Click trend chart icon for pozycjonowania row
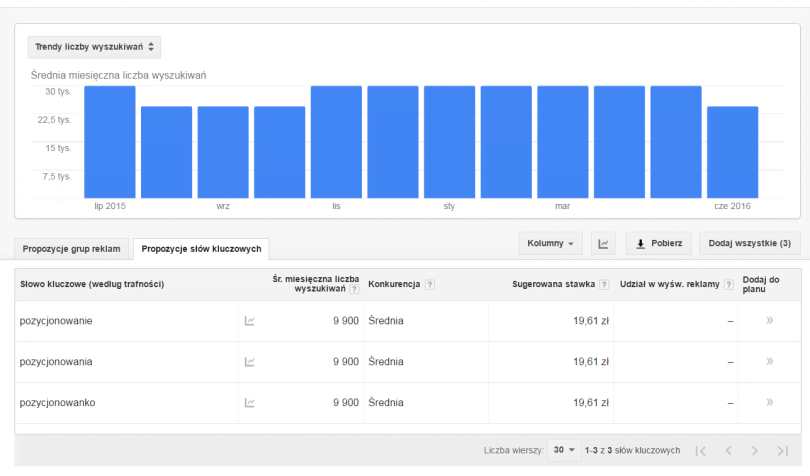 click(250, 362)
